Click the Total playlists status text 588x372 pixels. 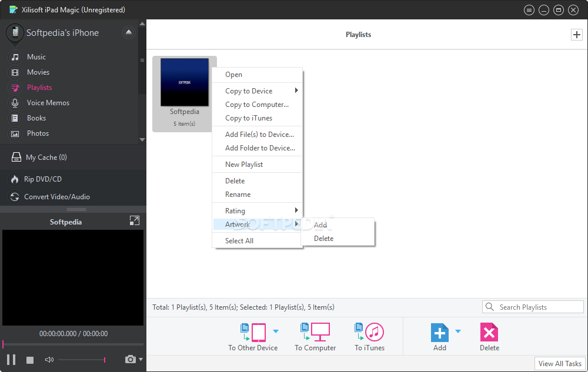click(243, 307)
